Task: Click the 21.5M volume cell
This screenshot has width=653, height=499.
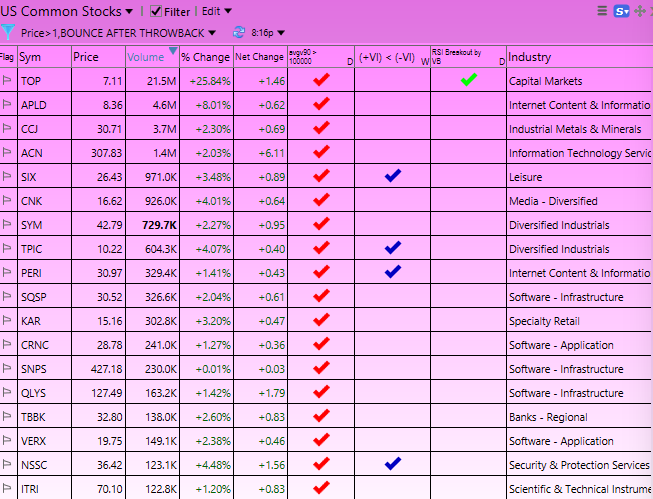Action: coord(152,81)
